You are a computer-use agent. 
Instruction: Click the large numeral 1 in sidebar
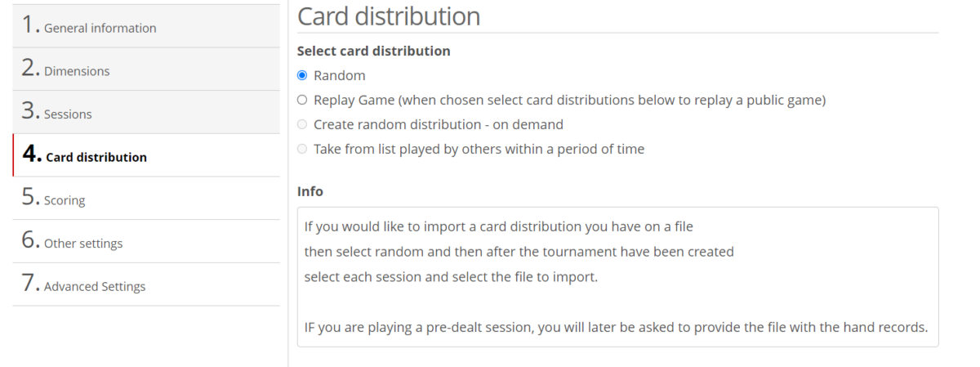(x=30, y=25)
